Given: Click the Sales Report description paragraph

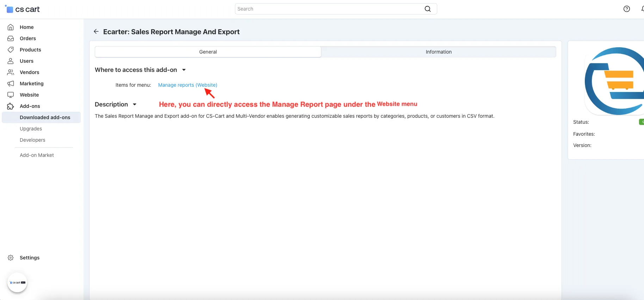Looking at the screenshot, I should [x=295, y=116].
